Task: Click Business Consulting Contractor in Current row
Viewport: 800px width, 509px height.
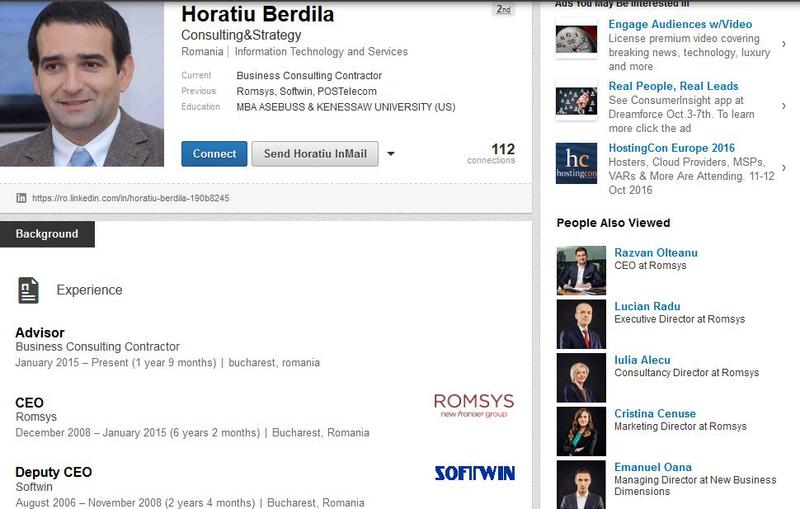Action: point(309,75)
